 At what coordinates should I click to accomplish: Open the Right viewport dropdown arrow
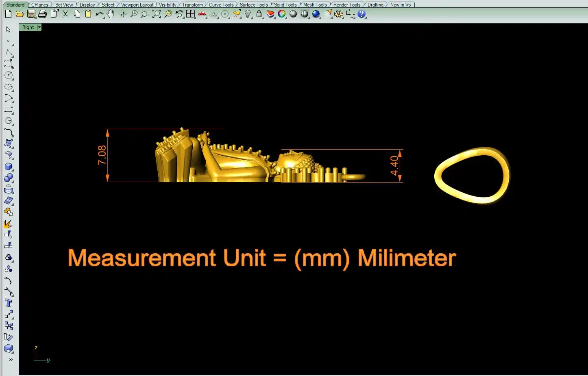39,27
